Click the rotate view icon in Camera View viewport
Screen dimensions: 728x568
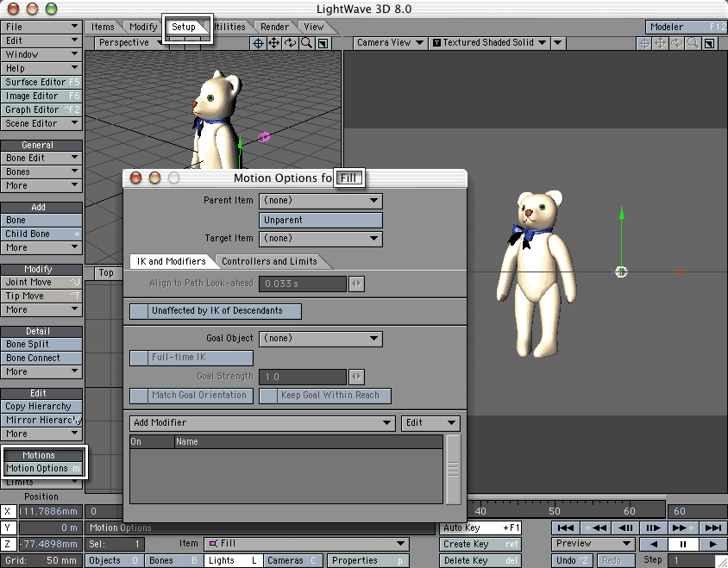676,43
